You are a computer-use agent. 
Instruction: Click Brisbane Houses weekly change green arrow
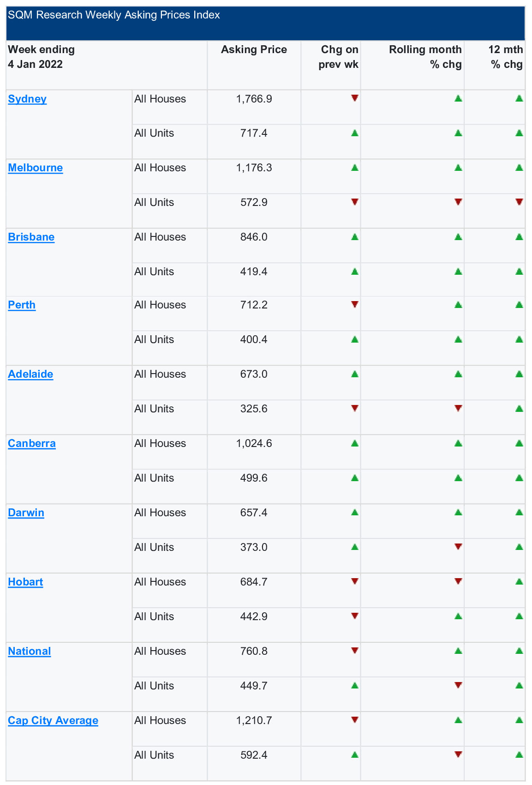pyautogui.click(x=354, y=237)
